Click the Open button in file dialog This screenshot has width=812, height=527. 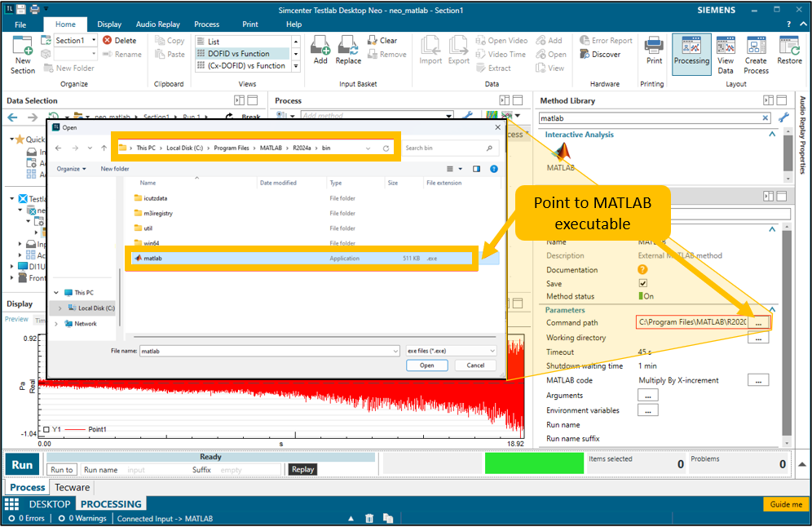(426, 365)
